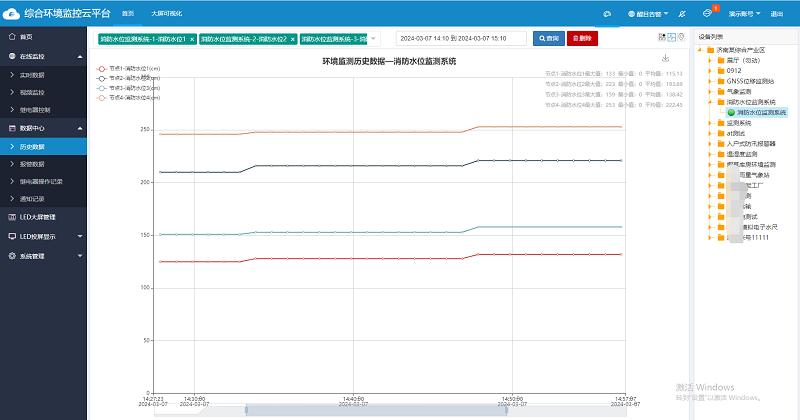
Task: Toggle the 节点2-消防水位2 legend series
Action: 127,77
